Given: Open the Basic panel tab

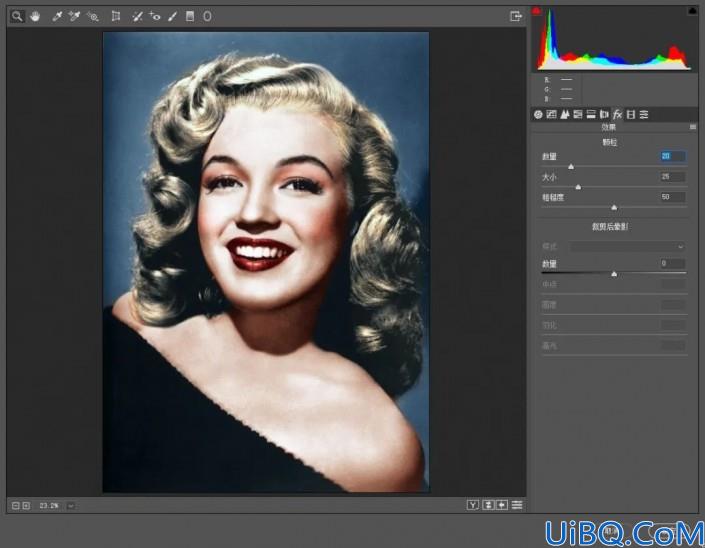Looking at the screenshot, I should (538, 115).
